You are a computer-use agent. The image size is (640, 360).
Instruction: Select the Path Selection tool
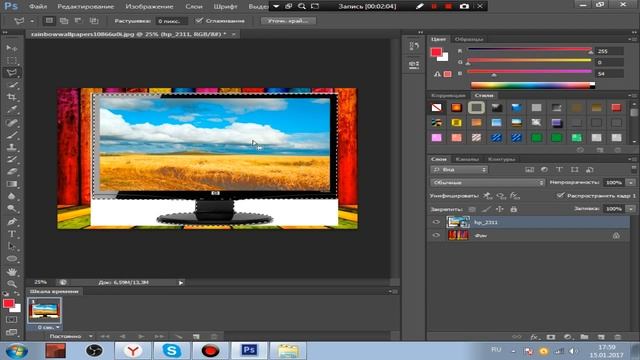12,246
